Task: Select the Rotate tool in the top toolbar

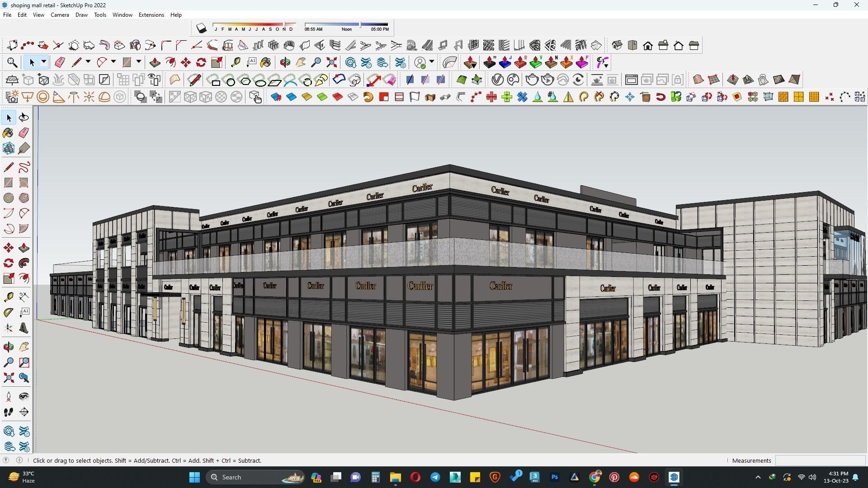Action: tap(201, 62)
